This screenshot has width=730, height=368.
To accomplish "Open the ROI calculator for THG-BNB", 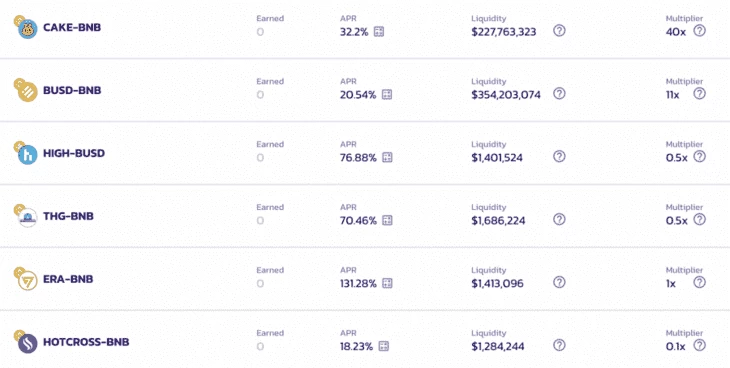I will tap(387, 220).
